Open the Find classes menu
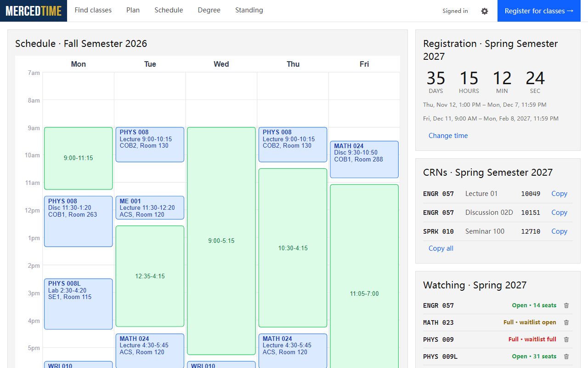Image resolution: width=588 pixels, height=368 pixels. (x=93, y=10)
